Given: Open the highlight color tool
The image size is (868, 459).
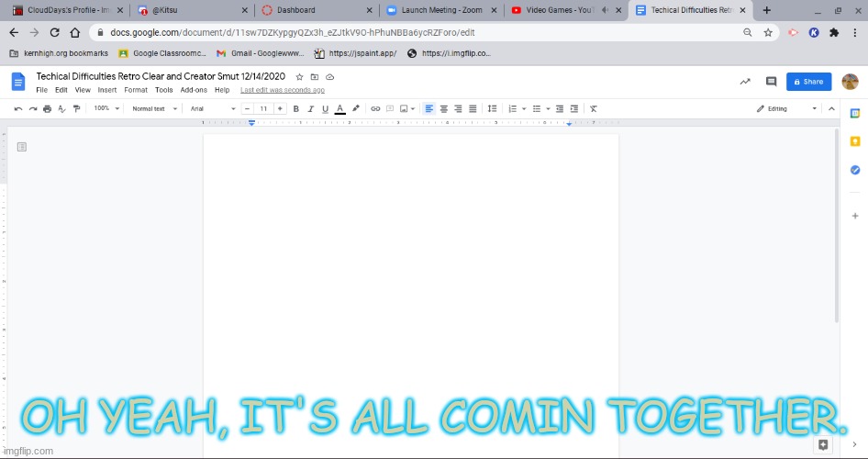Looking at the screenshot, I should coord(355,108).
